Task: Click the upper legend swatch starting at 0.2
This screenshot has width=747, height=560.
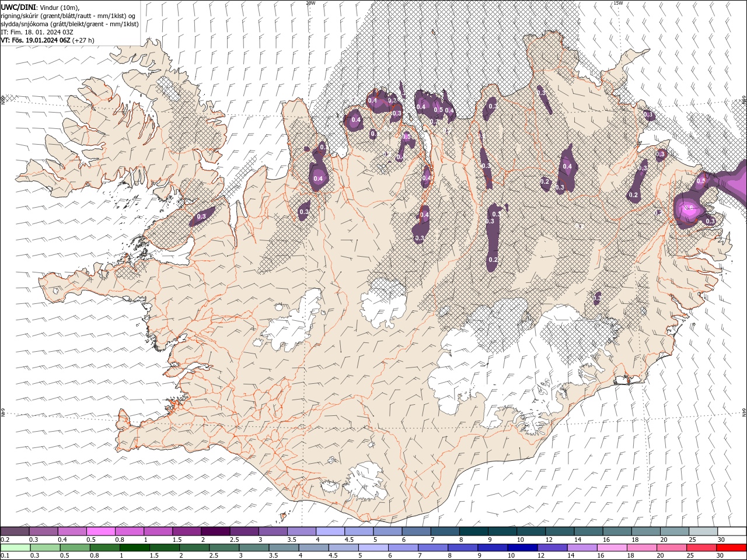Action: coord(15,531)
